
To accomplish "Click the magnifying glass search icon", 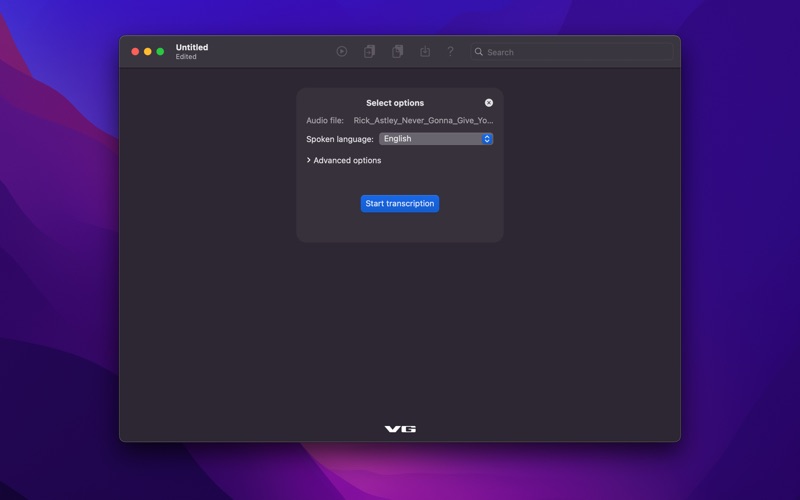I will tap(479, 52).
